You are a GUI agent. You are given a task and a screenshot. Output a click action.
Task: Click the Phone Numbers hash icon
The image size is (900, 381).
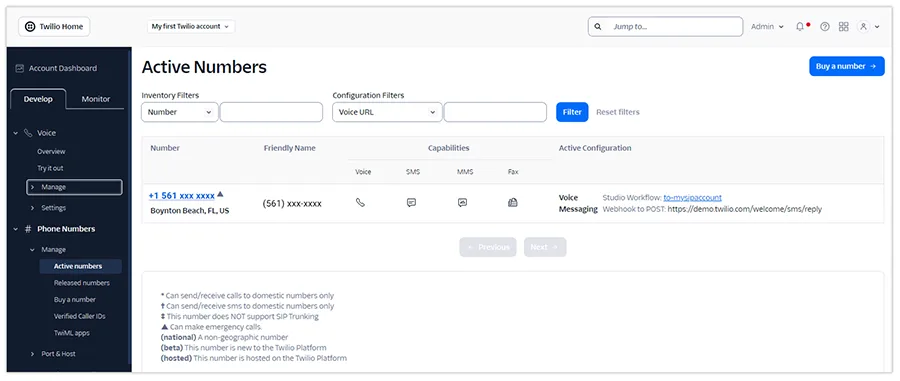(28, 229)
